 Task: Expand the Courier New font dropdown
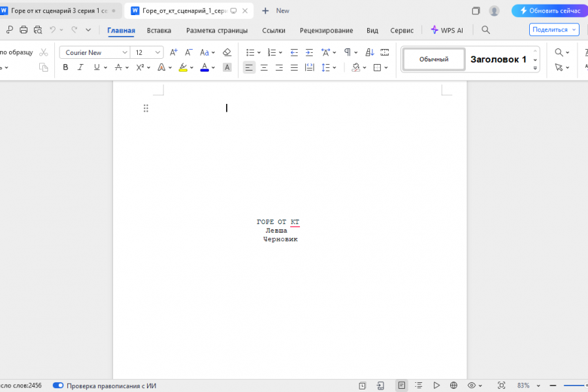(125, 52)
